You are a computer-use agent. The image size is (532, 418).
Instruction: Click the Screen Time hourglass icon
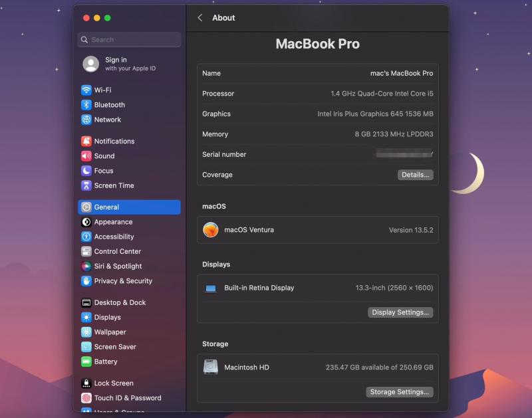tap(86, 185)
